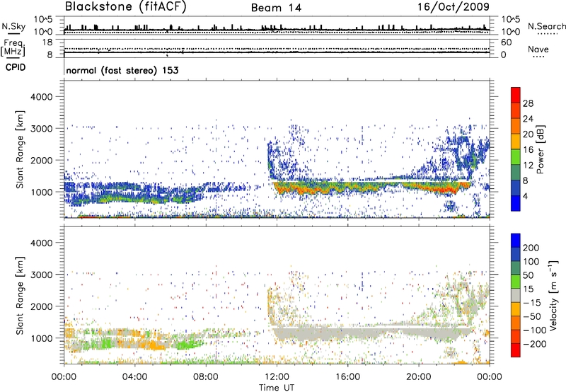Click the '60' Nave axis tick
Image resolution: width=566 pixels, height=392 pixels.
pos(506,42)
